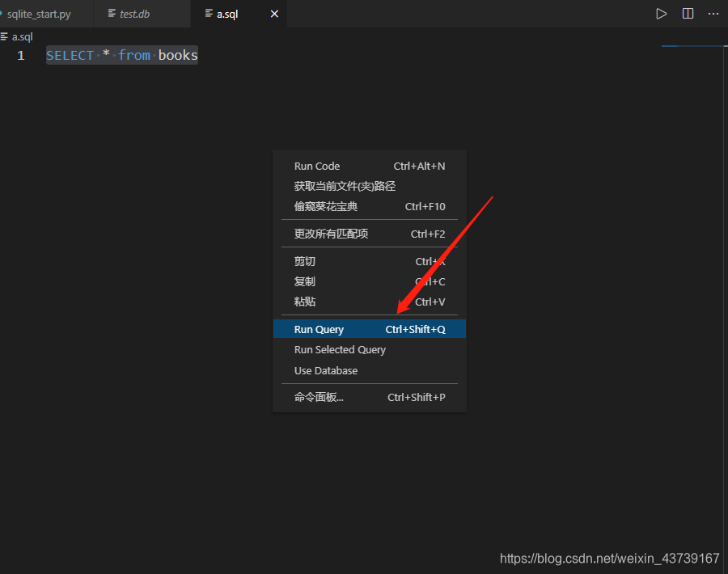Open the 命令面板 command palette entry
This screenshot has height=574, width=728.
pos(319,397)
